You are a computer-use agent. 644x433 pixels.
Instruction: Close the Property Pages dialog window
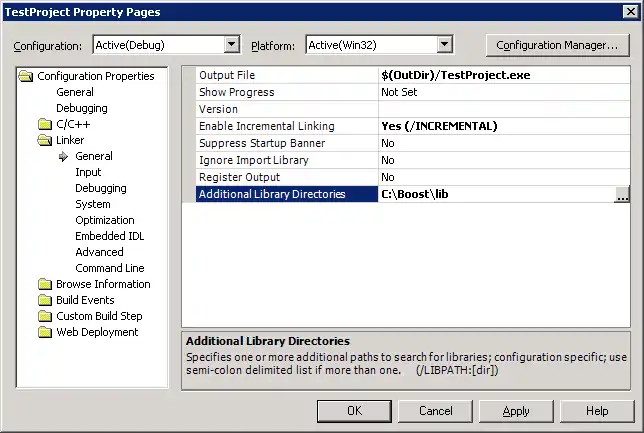coord(628,12)
